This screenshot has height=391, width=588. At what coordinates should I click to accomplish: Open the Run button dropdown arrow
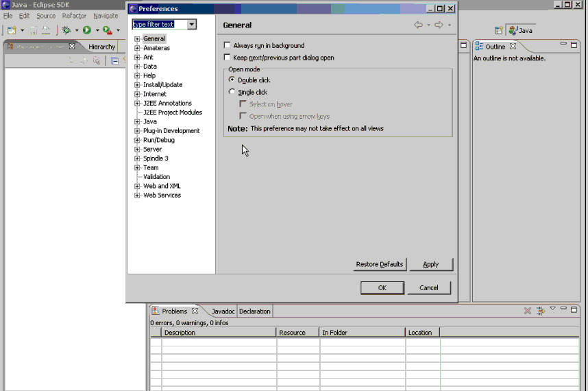pyautogui.click(x=97, y=30)
